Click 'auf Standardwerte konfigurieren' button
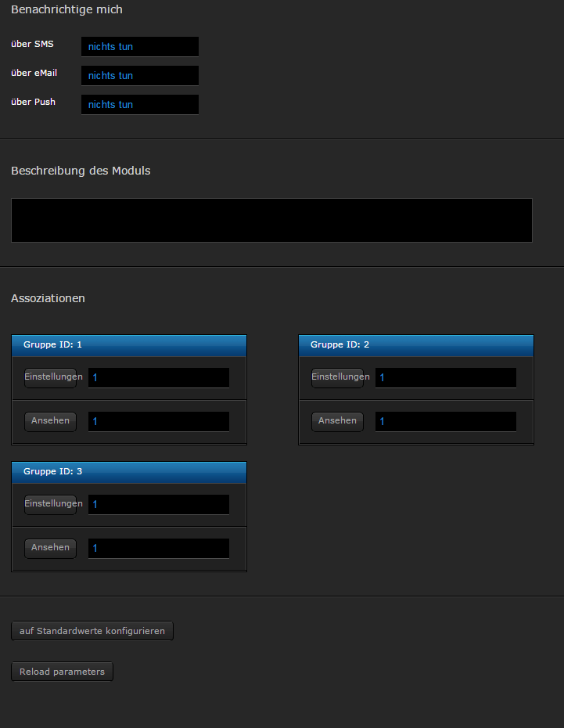 click(92, 631)
